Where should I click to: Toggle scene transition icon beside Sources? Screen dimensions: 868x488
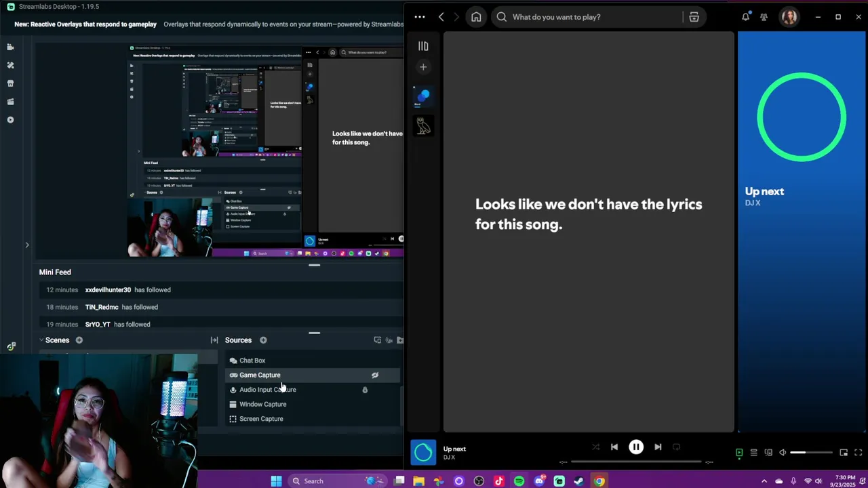click(214, 340)
